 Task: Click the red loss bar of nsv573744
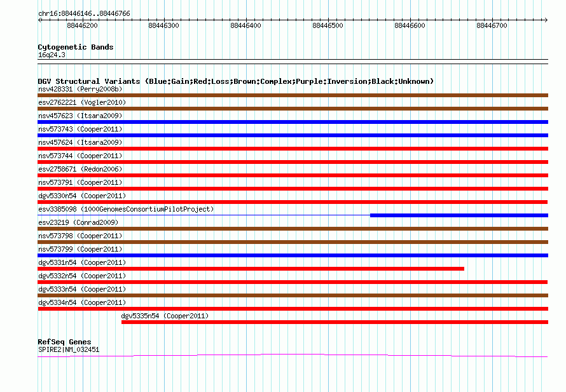pos(293,162)
